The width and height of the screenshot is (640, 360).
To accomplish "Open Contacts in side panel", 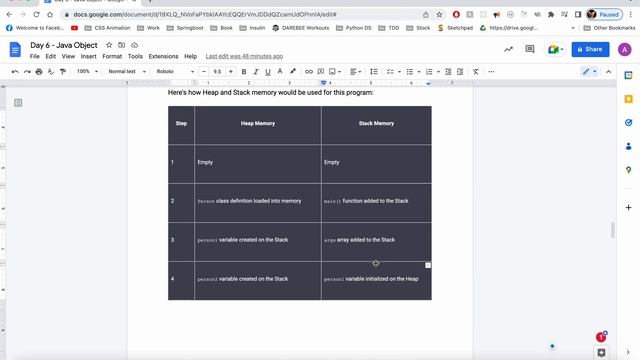I will tap(629, 146).
